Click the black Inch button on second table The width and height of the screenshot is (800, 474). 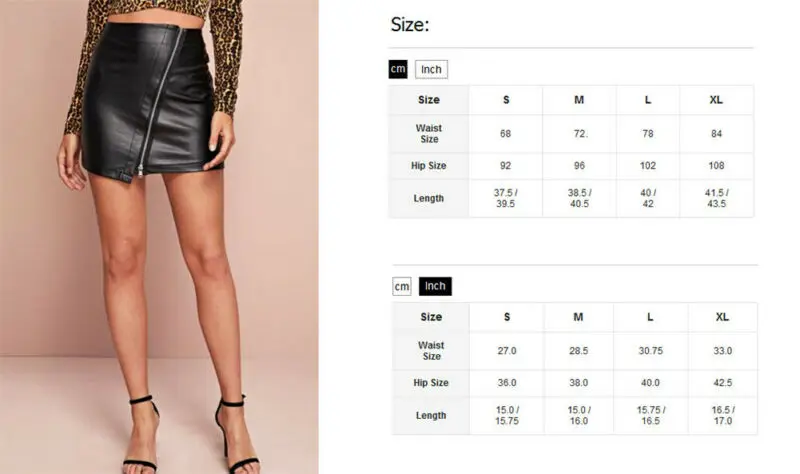tap(435, 286)
